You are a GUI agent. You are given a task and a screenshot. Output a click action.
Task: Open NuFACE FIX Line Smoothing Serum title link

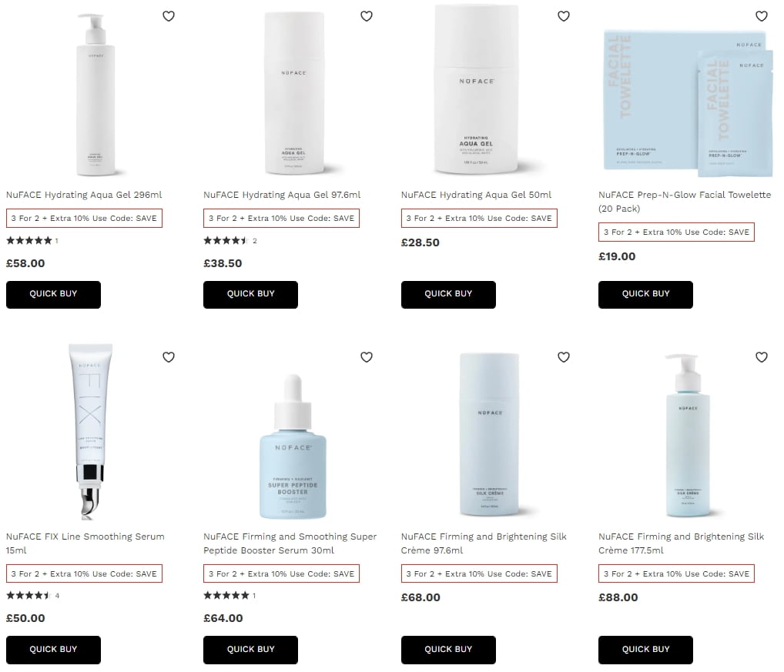[x=85, y=543]
